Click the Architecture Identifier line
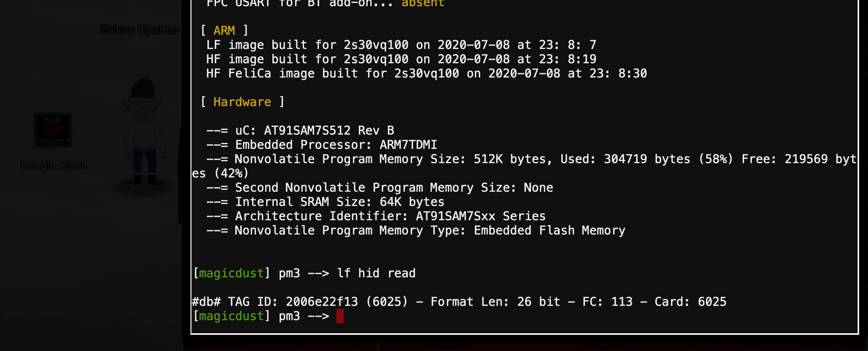 [x=376, y=216]
